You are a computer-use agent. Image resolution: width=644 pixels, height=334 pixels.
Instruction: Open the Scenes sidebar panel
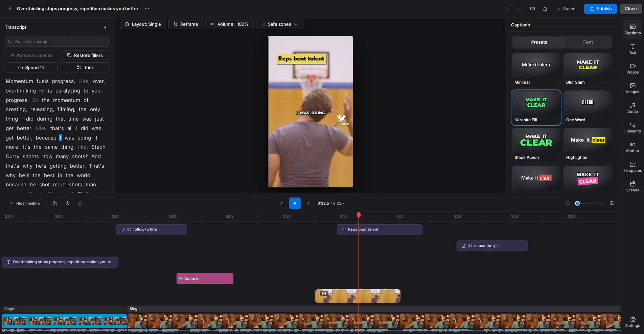[x=632, y=187]
